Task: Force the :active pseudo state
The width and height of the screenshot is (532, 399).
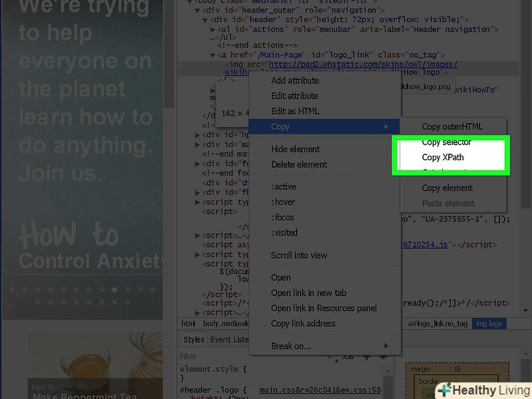Action: pyautogui.click(x=284, y=187)
